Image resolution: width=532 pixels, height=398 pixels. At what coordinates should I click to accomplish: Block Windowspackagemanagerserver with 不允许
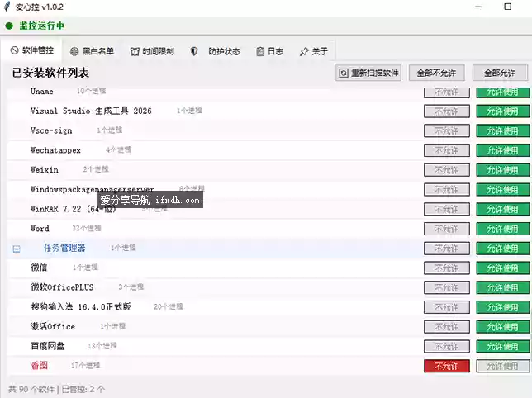[x=446, y=190]
